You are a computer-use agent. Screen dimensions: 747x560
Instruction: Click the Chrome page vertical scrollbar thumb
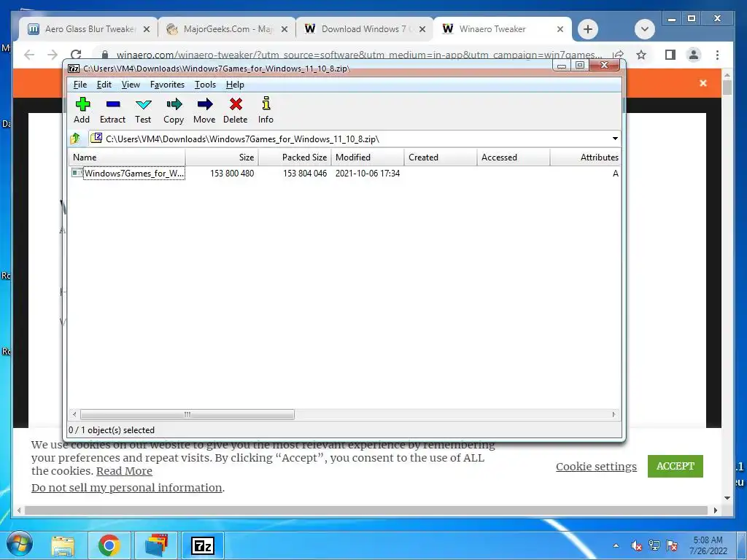(x=727, y=87)
